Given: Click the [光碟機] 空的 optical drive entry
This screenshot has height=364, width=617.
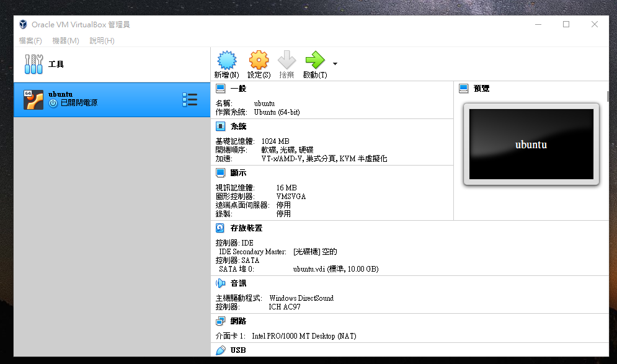Looking at the screenshot, I should click(315, 252).
